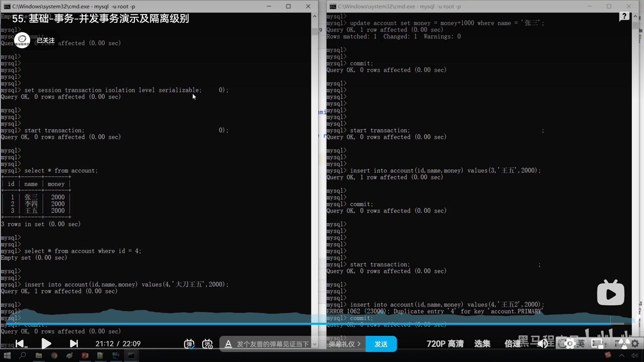Open 弹幕礼仪 etiquette link
This screenshot has width=644, height=362.
pyautogui.click(x=344, y=344)
